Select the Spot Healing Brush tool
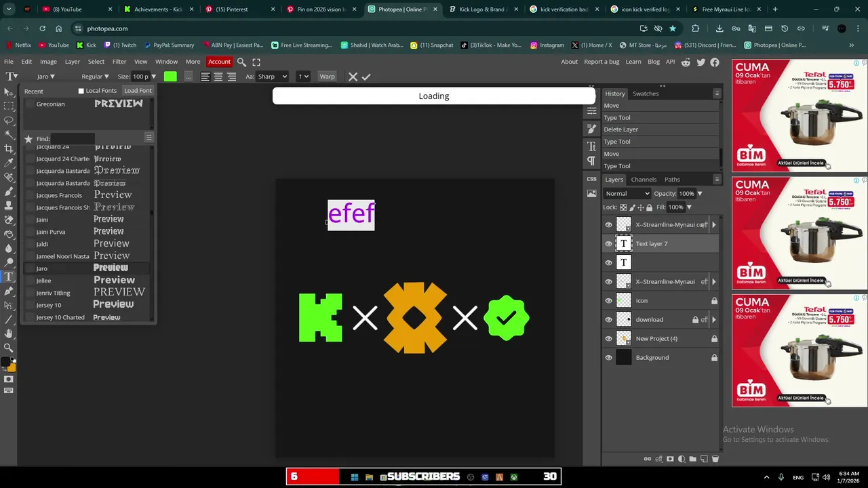Screen dimensions: 868x488 [x=9, y=177]
